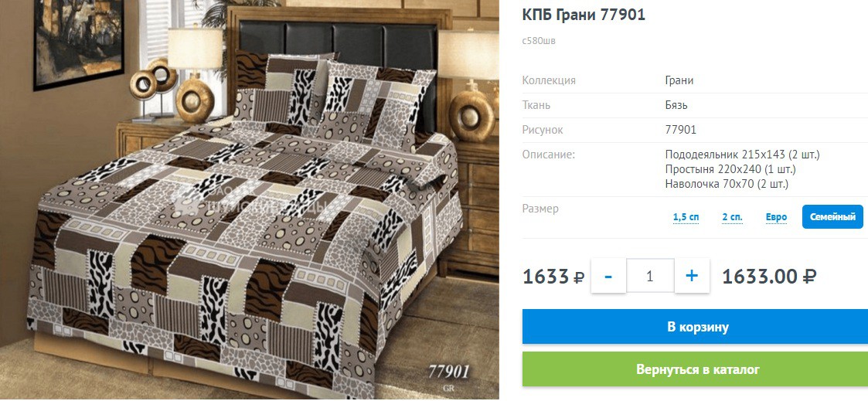
Task: Click the Наволочка 70x70 description line
Action: click(x=727, y=184)
